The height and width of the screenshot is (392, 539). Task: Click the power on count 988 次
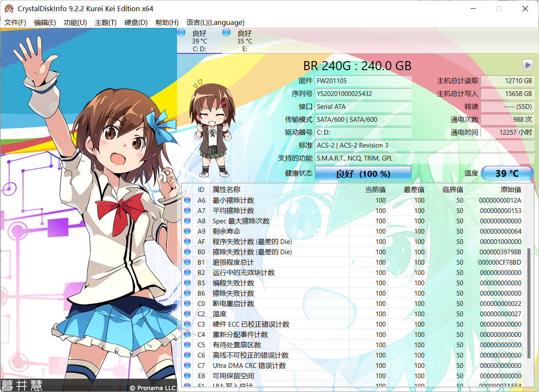(507, 119)
